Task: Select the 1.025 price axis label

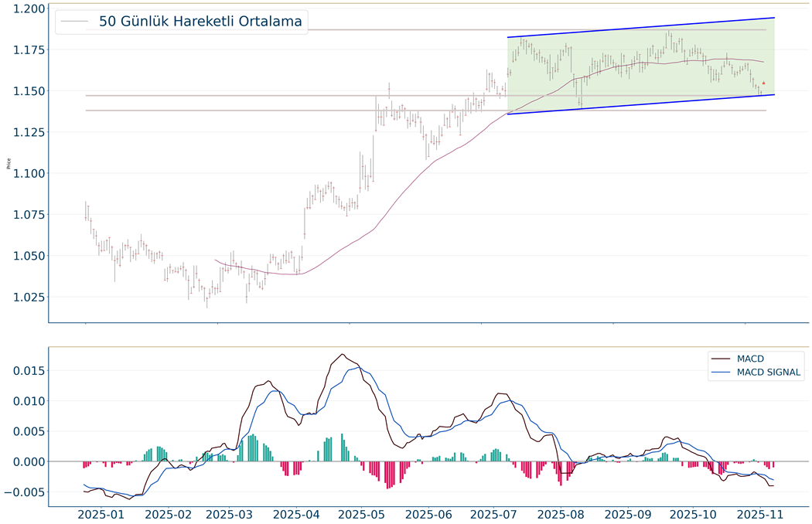Action: click(x=24, y=298)
